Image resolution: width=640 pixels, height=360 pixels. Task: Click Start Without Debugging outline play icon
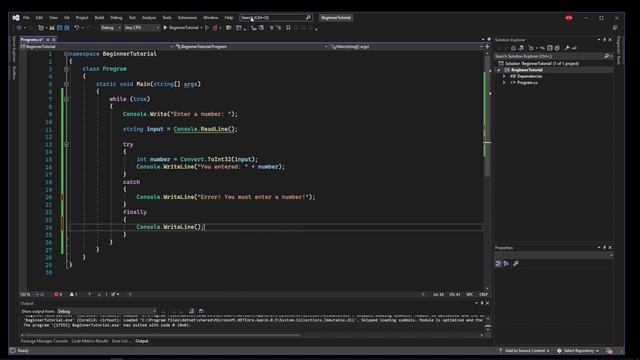tap(207, 28)
